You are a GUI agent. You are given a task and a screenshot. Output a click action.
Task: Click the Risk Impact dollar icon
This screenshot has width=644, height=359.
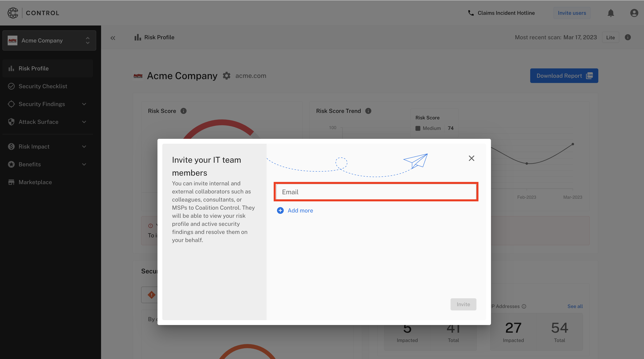11,147
